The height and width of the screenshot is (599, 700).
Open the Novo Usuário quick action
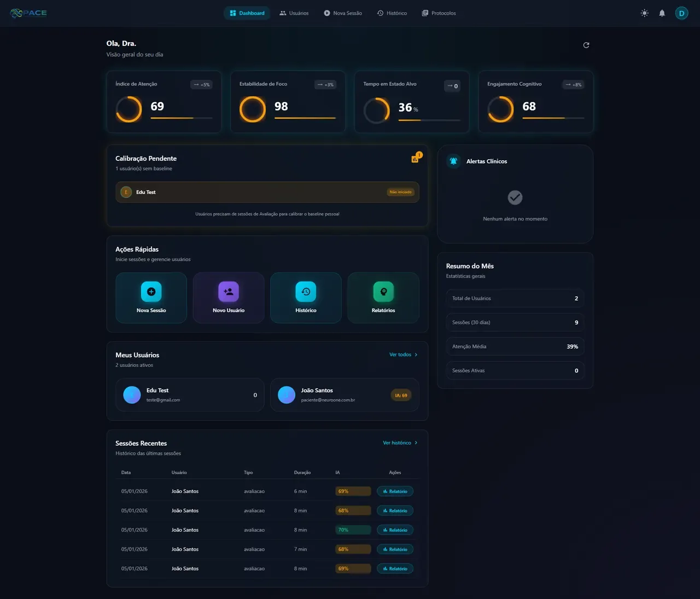coord(229,298)
